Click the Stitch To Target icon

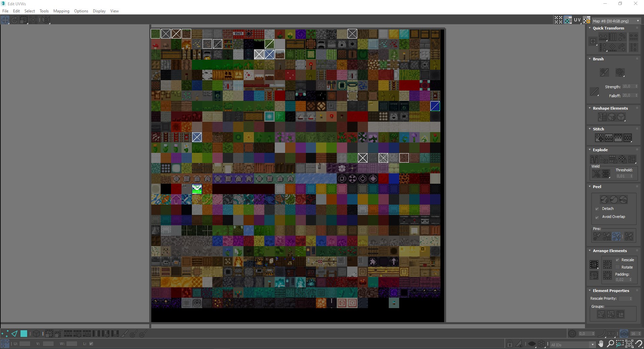[599, 137]
